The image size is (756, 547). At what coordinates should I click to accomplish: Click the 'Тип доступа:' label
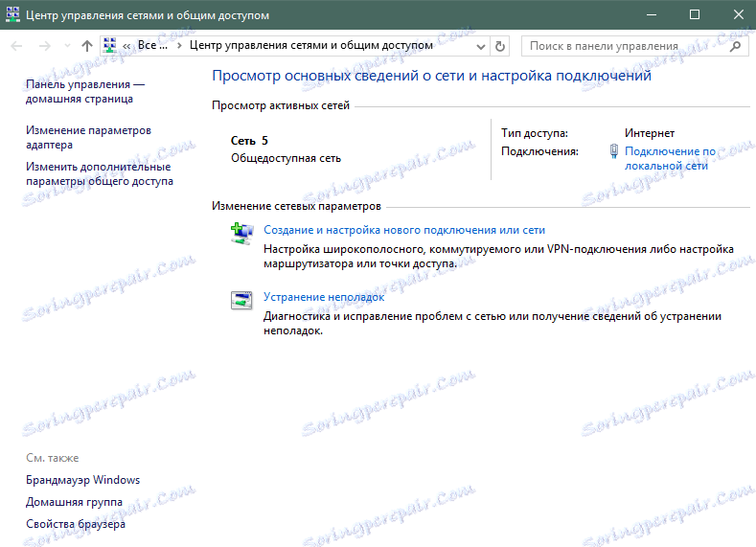coord(535,133)
